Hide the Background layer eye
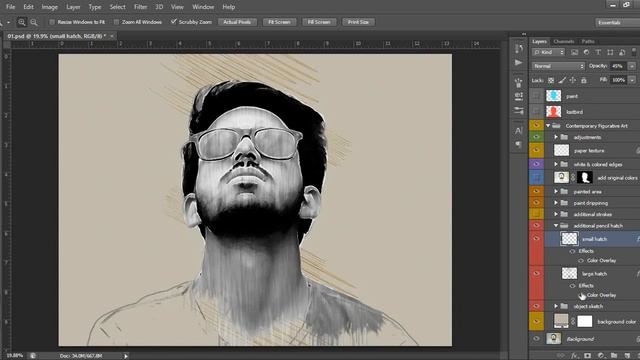Screen dimensions: 640x360 (536, 338)
